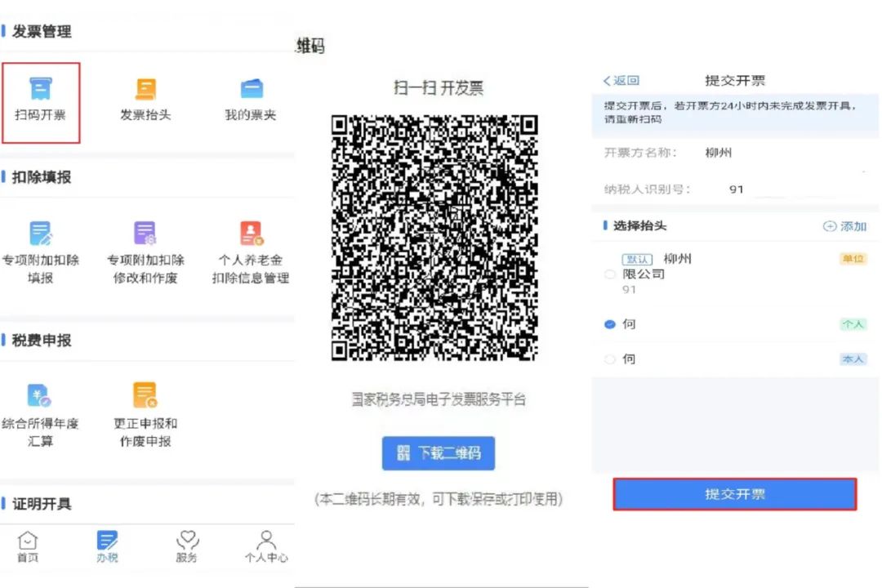Image resolution: width=882 pixels, height=588 pixels.
Task: Click 扫一扫 开发票 title text
Action: click(x=439, y=87)
